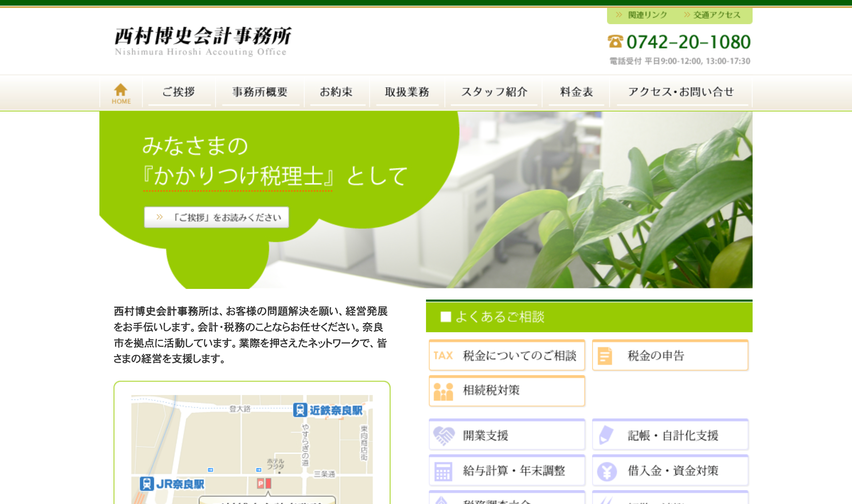The height and width of the screenshot is (504, 852).
Task: Open the スタッフ紹介 page
Action: [494, 92]
